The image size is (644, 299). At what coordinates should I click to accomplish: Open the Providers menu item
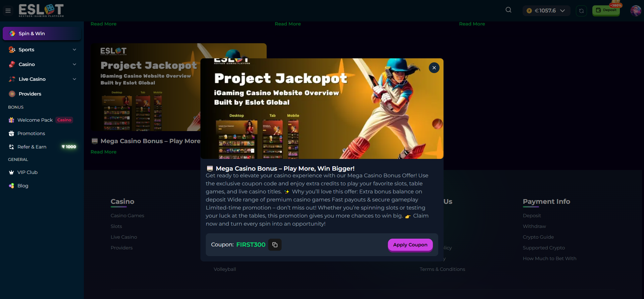[x=42, y=94]
